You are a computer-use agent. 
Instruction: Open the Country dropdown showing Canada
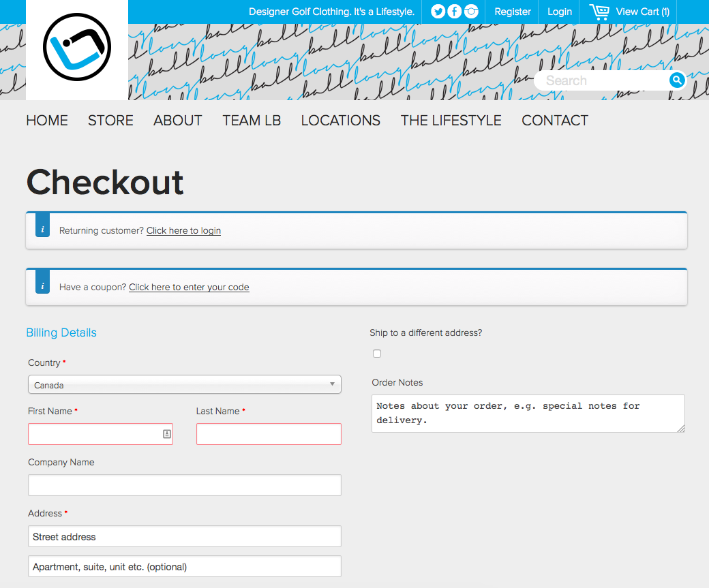[184, 384]
